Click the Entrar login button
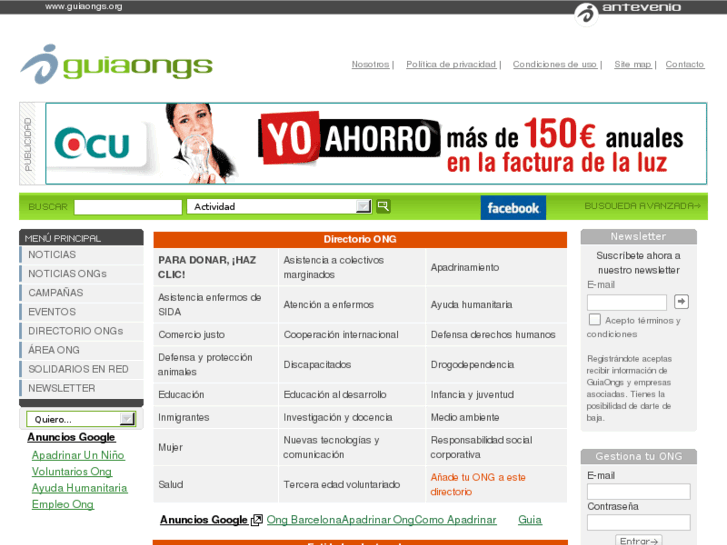727x545 pixels. (638, 540)
